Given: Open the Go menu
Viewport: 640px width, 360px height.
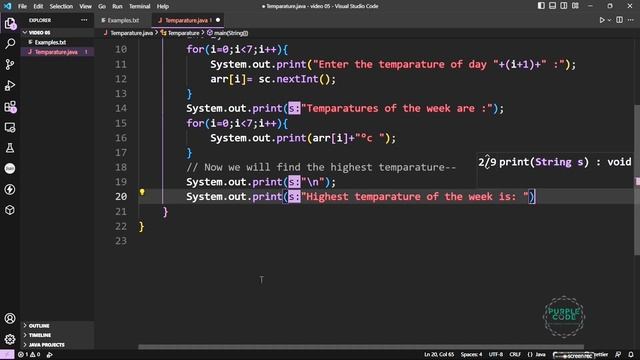Looking at the screenshot, I should coord(102,6).
